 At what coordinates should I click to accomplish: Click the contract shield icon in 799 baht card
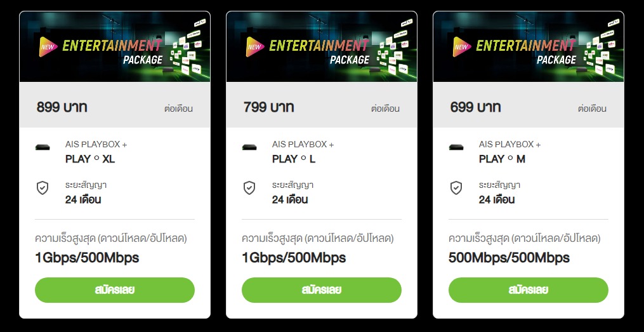(249, 188)
